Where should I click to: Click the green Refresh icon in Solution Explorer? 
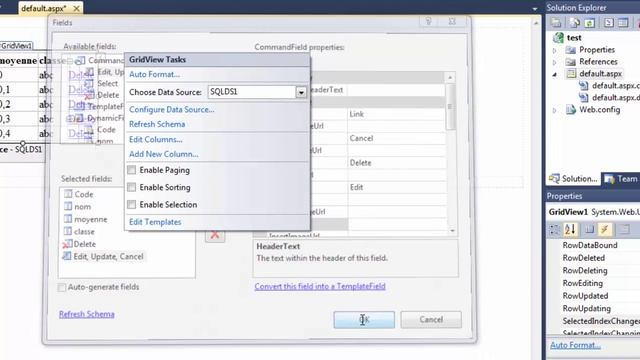[x=590, y=23]
